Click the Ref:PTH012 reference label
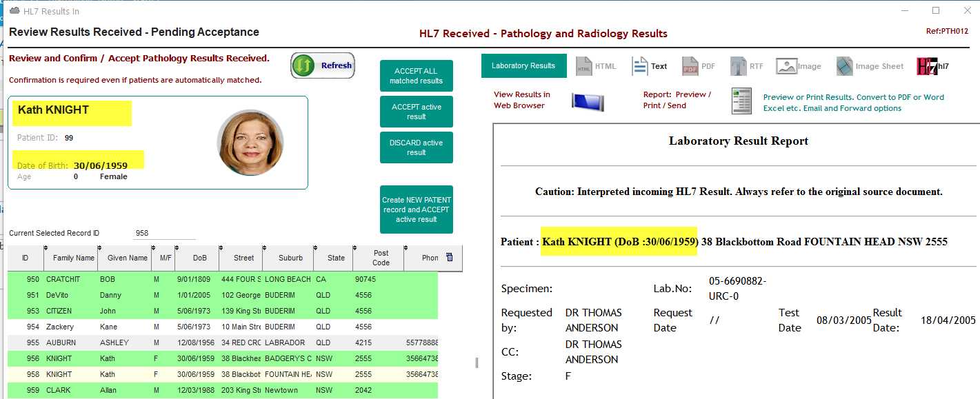 [948, 32]
